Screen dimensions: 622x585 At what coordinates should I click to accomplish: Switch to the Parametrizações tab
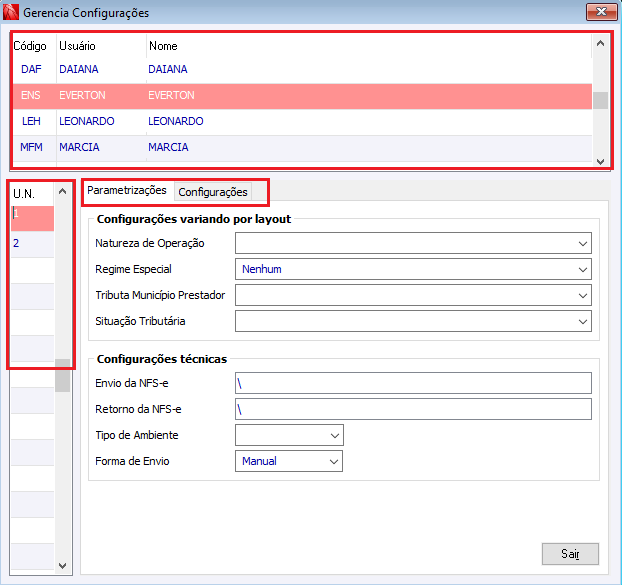pos(127,190)
